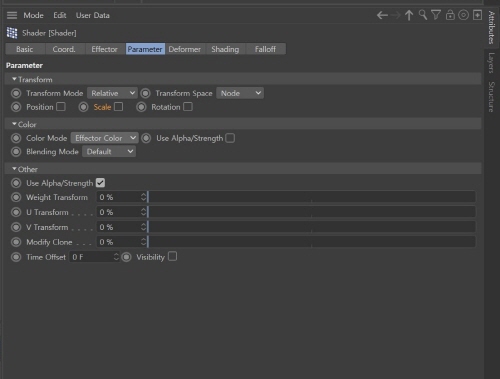Enable the Position checkbox

click(x=61, y=107)
